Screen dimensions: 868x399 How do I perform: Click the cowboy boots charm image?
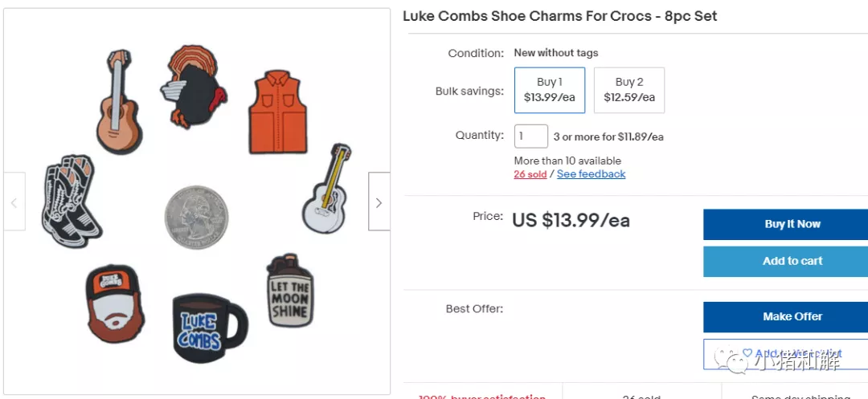tap(72, 199)
